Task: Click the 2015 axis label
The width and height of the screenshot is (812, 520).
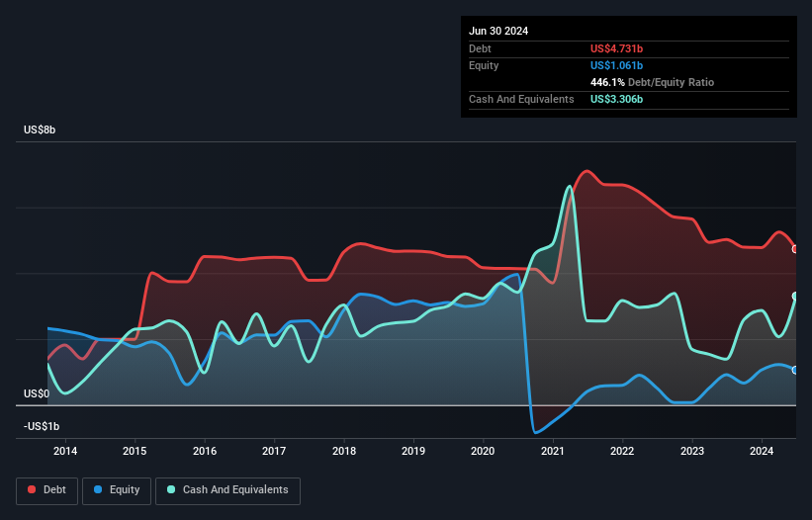Action: click(135, 451)
